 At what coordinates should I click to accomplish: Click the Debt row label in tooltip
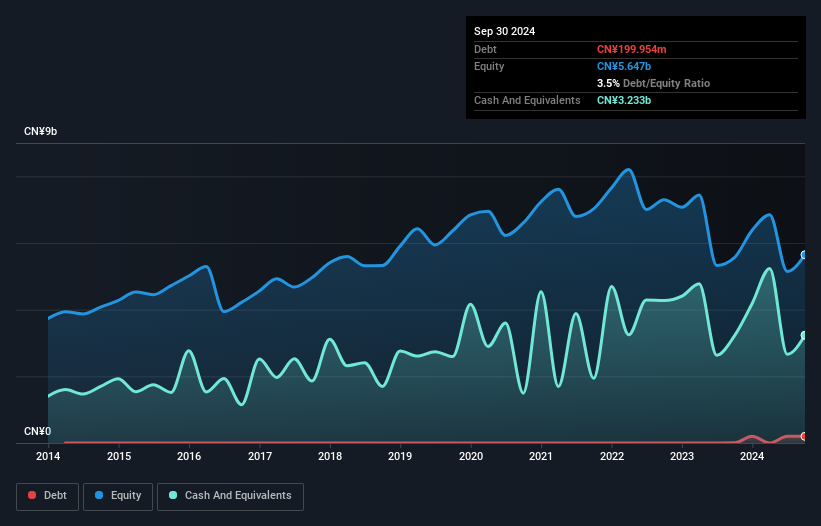point(485,49)
